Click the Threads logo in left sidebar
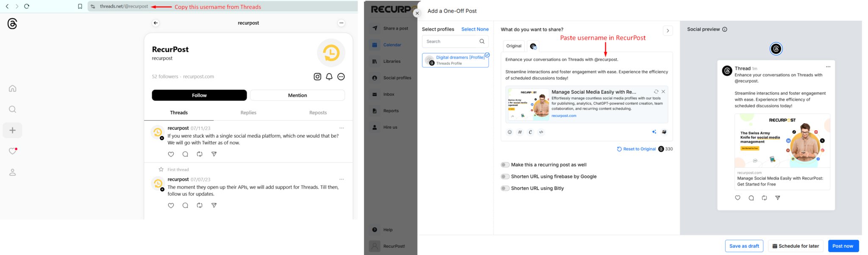Image resolution: width=868 pixels, height=255 pixels. 12,24
